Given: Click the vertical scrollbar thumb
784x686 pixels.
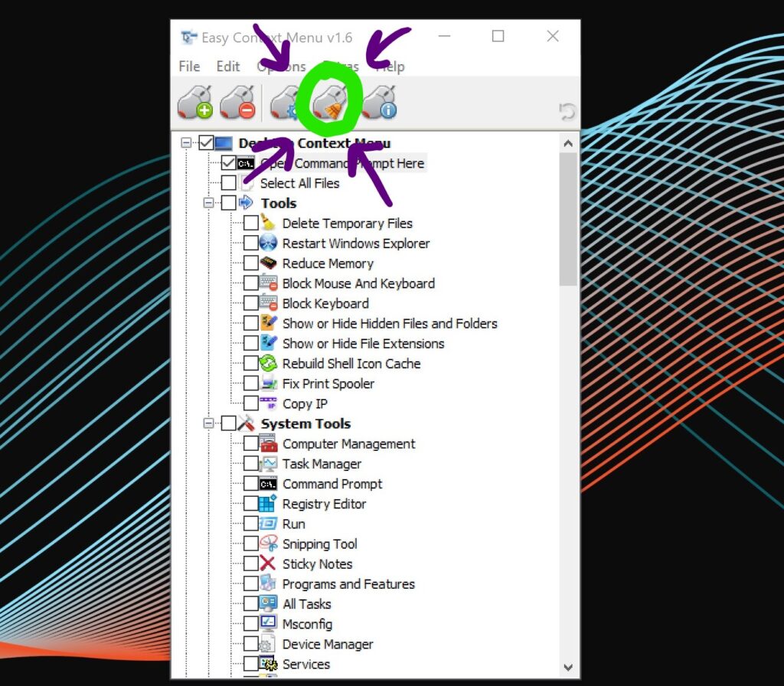Looking at the screenshot, I should coord(568,219).
